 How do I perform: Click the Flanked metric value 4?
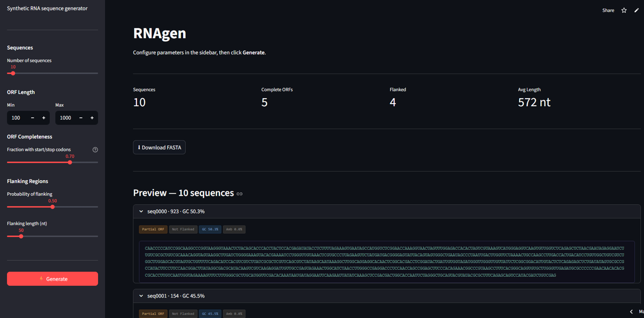coord(393,102)
